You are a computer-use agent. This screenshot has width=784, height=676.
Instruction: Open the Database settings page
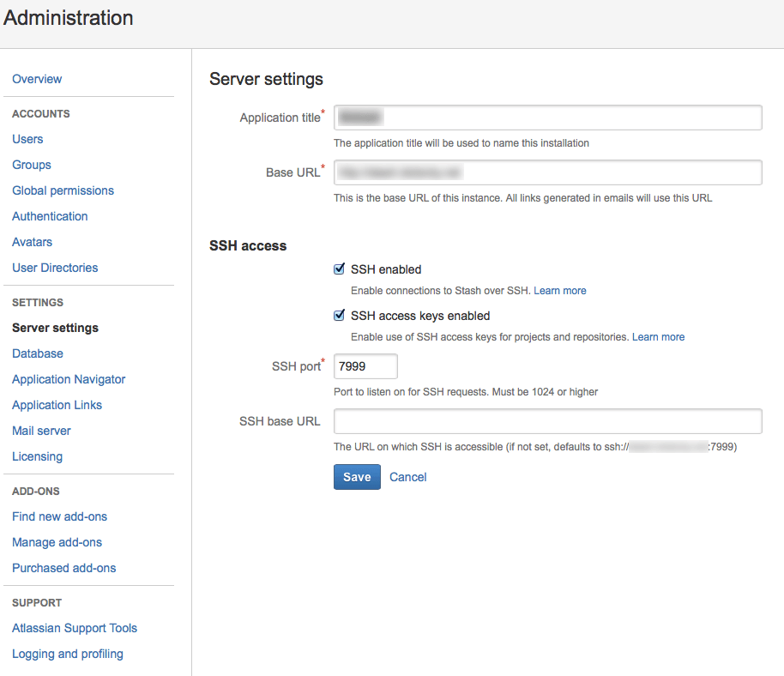tap(38, 353)
